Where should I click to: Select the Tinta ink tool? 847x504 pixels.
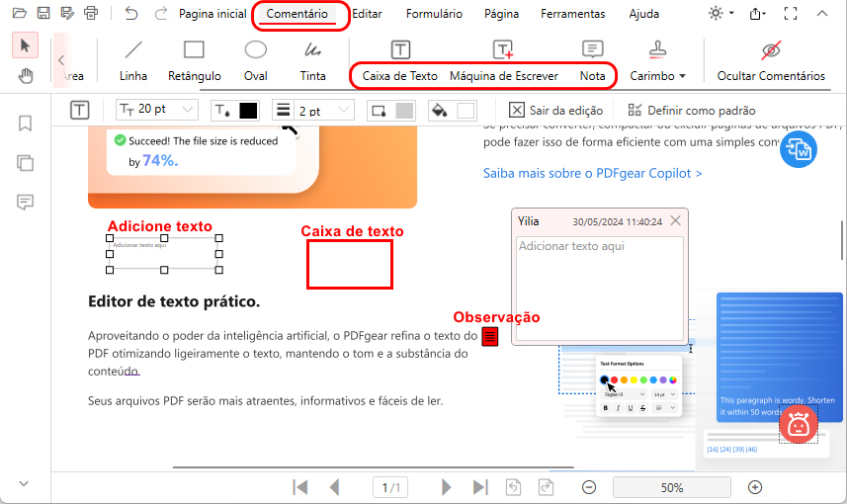[x=312, y=61]
